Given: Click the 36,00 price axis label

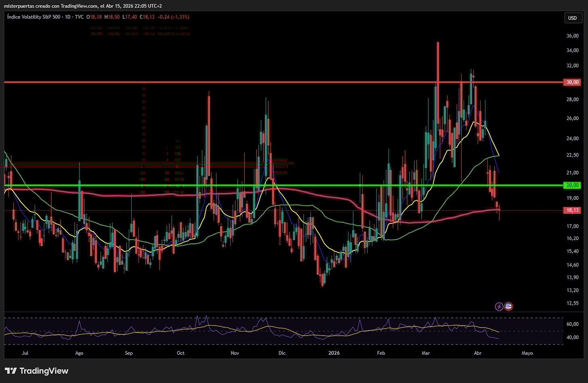Looking at the screenshot, I should [x=572, y=36].
